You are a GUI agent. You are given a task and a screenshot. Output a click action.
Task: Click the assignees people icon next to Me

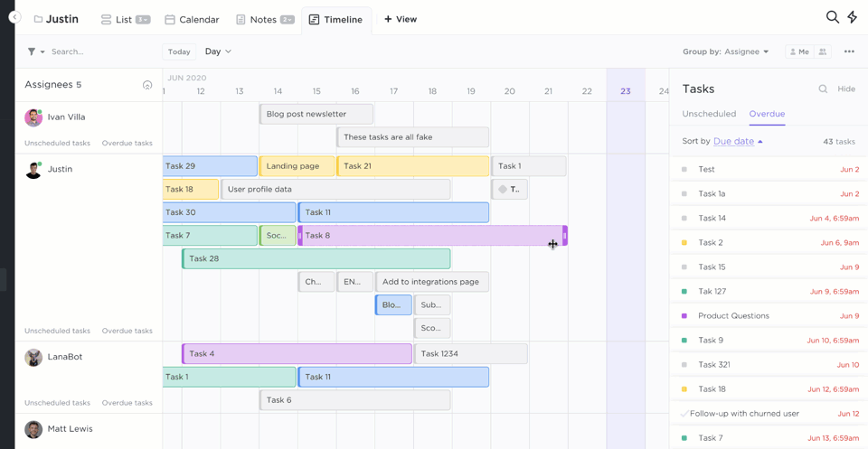coord(823,51)
